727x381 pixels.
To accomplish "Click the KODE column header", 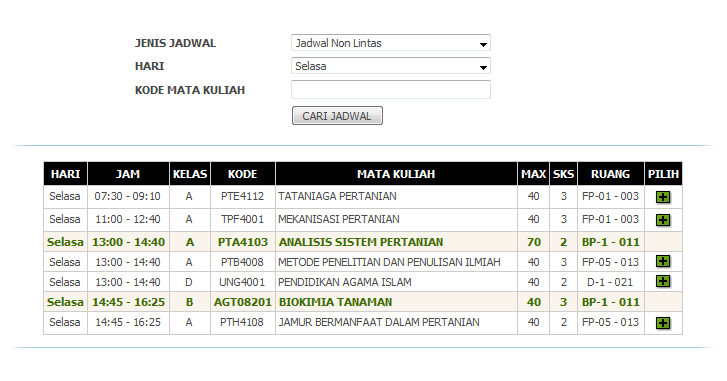I will click(242, 174).
